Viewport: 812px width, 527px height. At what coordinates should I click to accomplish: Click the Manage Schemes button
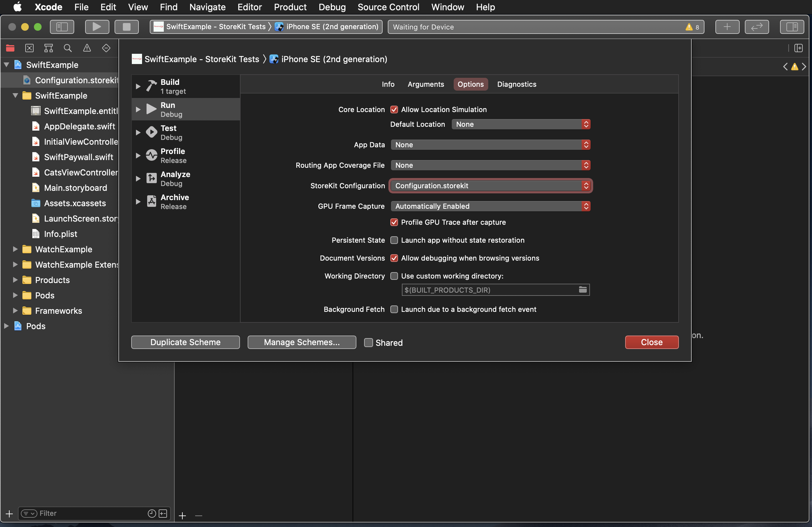click(x=302, y=342)
